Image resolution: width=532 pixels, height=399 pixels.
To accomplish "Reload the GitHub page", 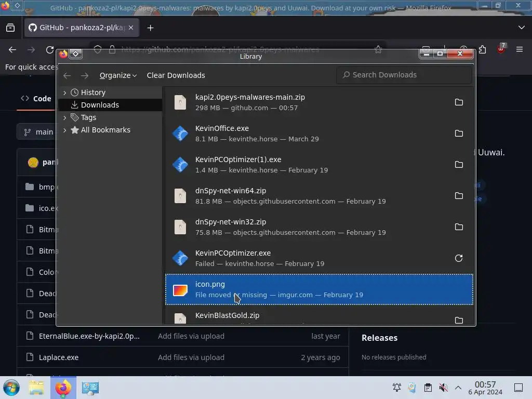I will click(50, 50).
